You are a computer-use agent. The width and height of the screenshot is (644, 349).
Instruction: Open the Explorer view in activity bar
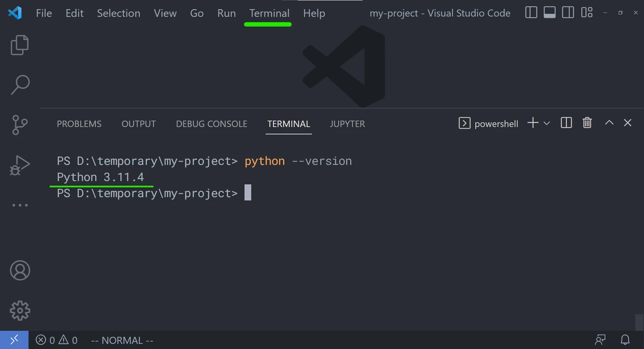[x=20, y=45]
